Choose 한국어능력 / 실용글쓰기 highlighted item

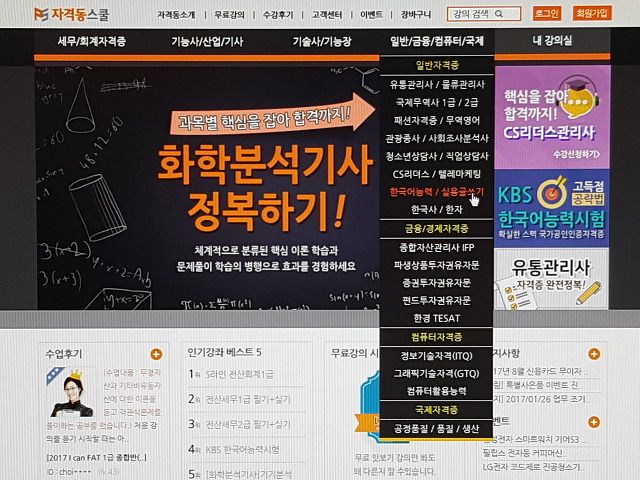point(437,191)
